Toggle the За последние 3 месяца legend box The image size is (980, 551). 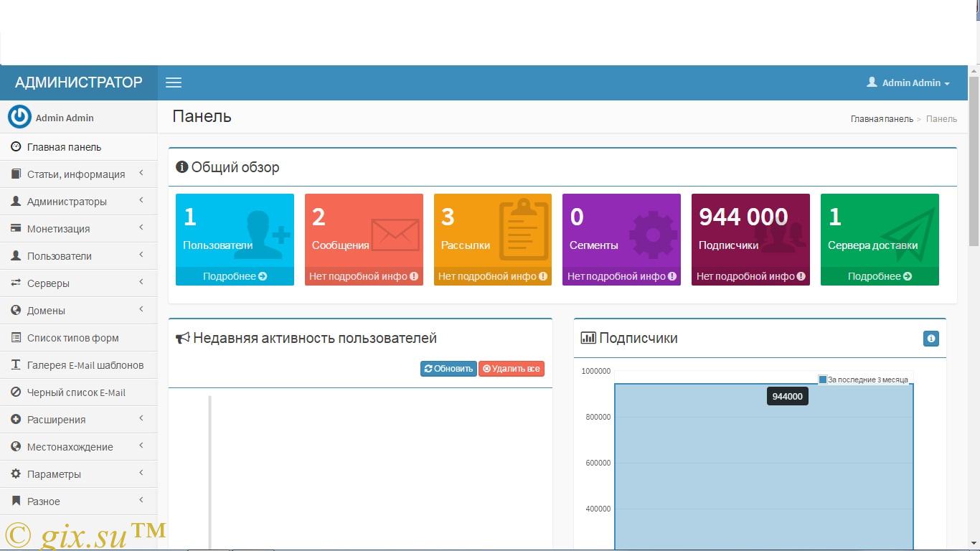point(823,380)
